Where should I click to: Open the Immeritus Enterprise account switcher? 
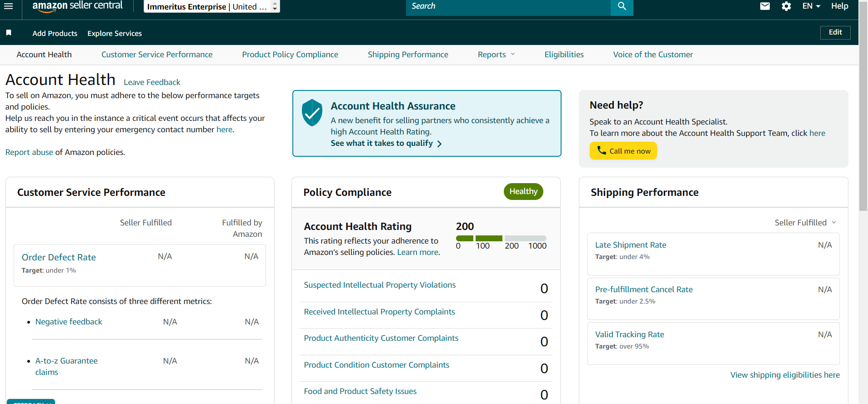tap(212, 6)
